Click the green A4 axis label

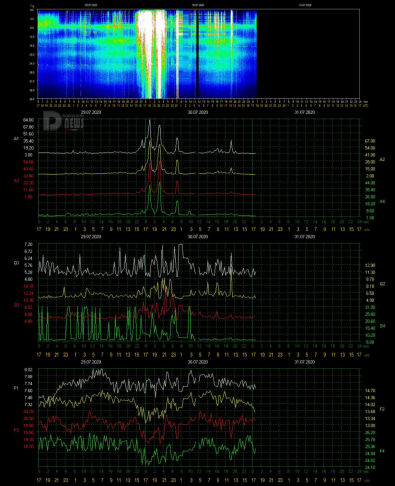coord(382,202)
